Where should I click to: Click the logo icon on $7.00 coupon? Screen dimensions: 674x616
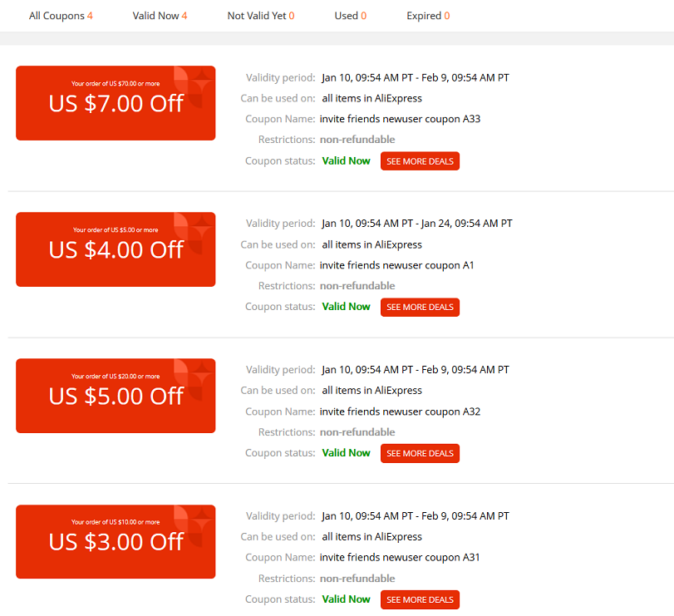[194, 86]
